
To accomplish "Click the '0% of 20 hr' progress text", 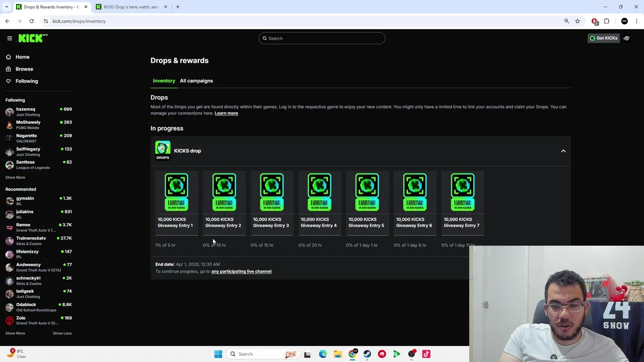I will (x=310, y=245).
